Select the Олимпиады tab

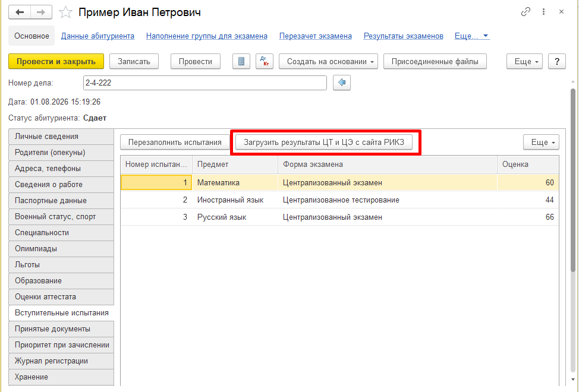click(x=61, y=248)
